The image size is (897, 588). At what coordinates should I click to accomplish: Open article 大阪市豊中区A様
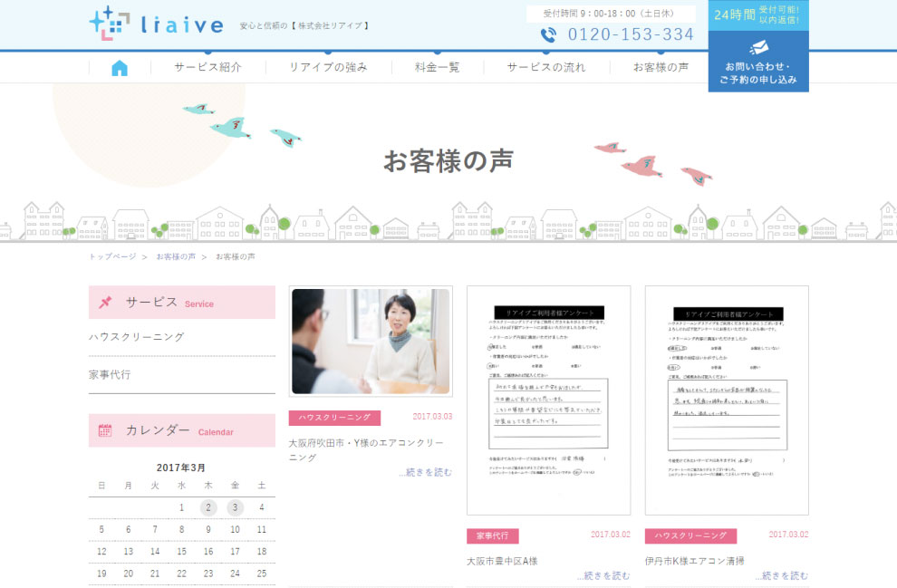coord(502,561)
